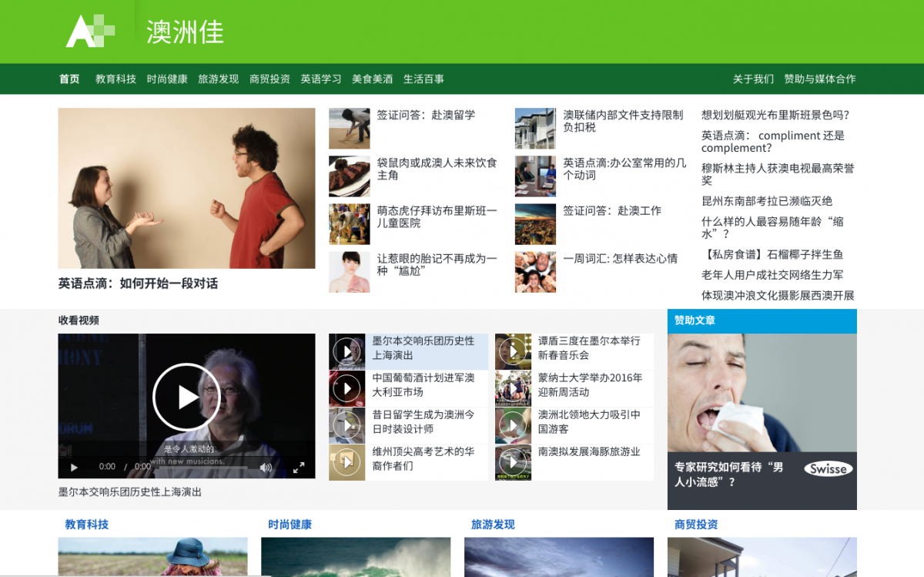Open the 关于我们 page

[x=752, y=79]
